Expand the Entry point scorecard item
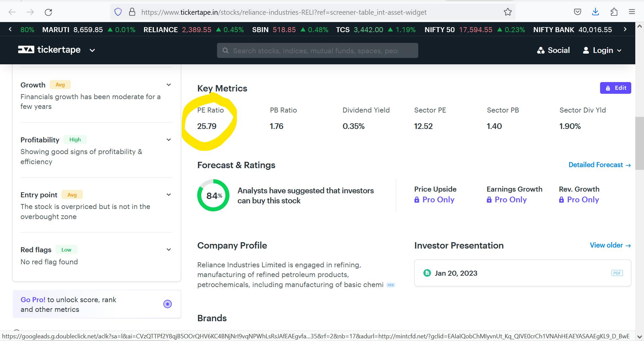The width and height of the screenshot is (644, 341). point(169,195)
